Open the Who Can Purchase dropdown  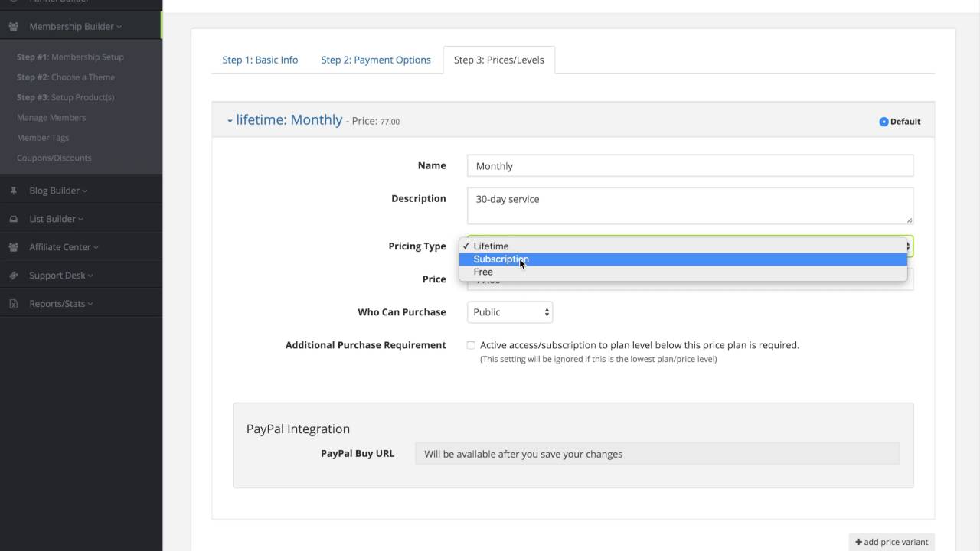(x=510, y=312)
